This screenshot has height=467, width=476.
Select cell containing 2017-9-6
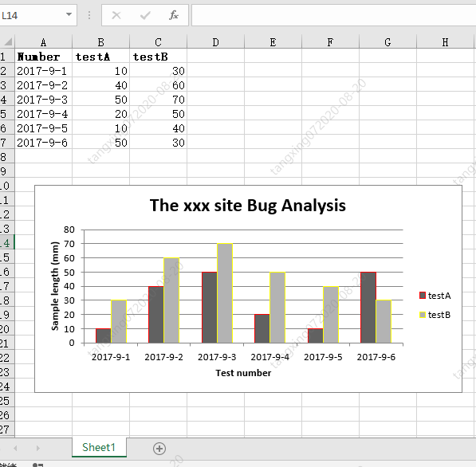pos(43,143)
